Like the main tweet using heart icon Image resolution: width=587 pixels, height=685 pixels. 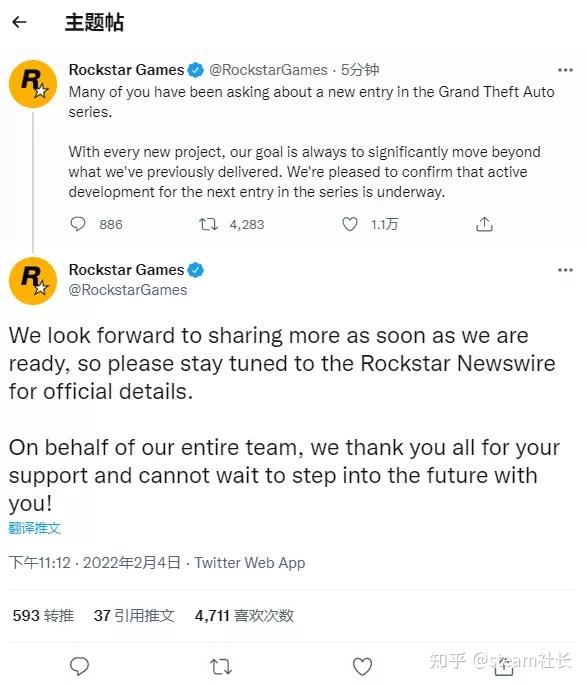coord(362,667)
